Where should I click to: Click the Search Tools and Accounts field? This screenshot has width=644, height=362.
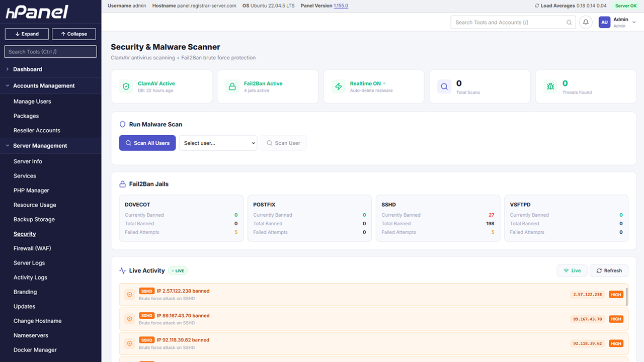pos(514,22)
